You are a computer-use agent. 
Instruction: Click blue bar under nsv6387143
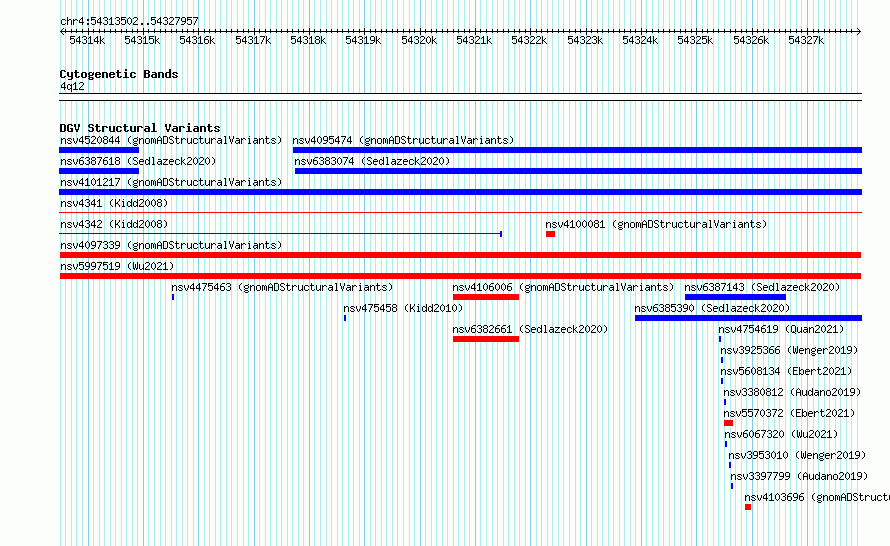[x=736, y=297]
